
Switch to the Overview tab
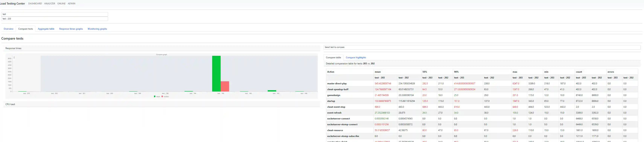coord(8,29)
